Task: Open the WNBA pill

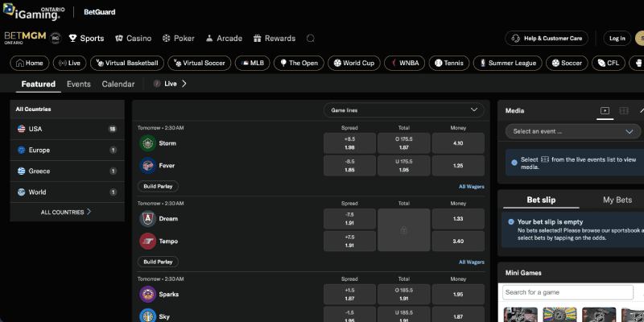Action: [404, 64]
